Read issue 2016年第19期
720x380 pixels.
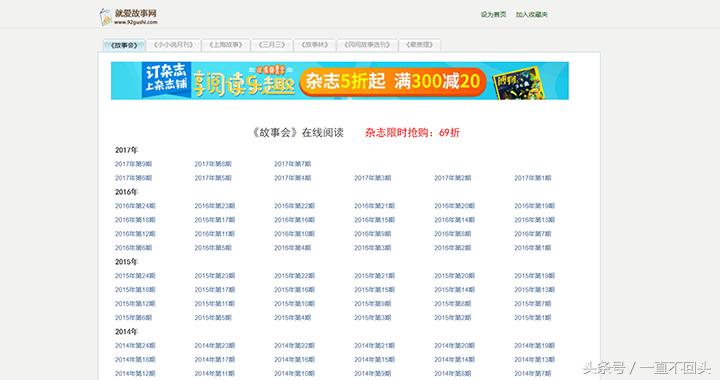[534, 206]
